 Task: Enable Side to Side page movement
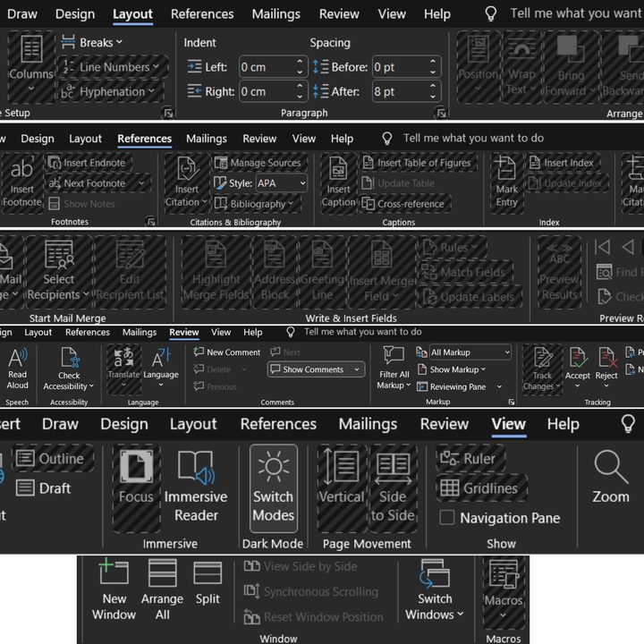393,487
